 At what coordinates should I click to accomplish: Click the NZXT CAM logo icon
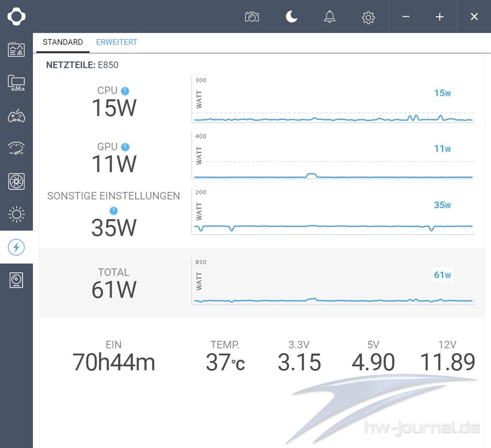click(16, 16)
